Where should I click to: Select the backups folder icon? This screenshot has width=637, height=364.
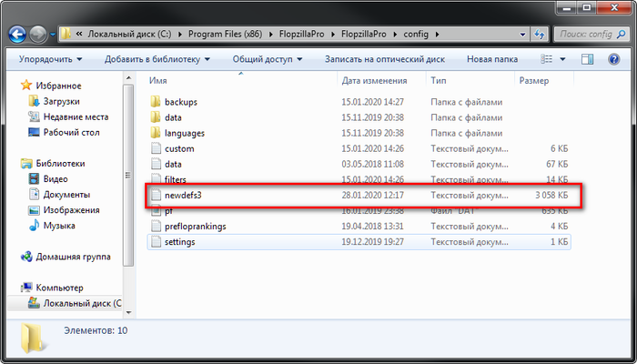point(156,102)
